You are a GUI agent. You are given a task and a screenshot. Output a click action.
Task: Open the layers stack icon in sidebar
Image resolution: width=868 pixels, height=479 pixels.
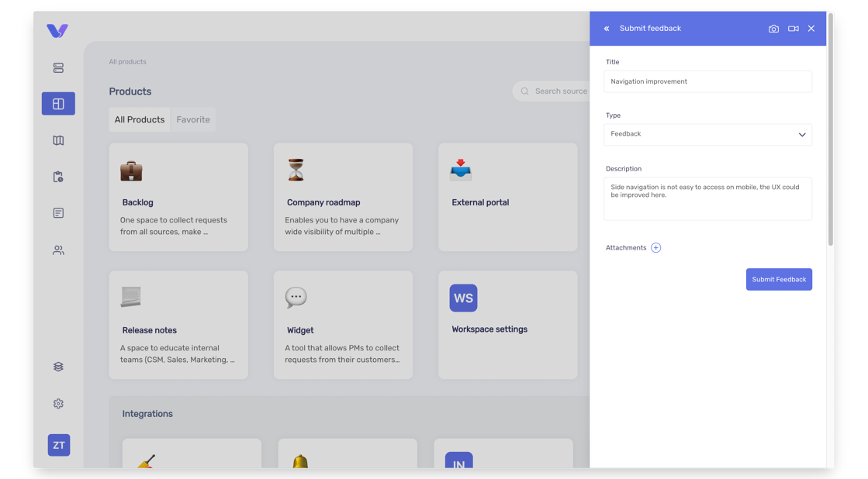point(58,367)
